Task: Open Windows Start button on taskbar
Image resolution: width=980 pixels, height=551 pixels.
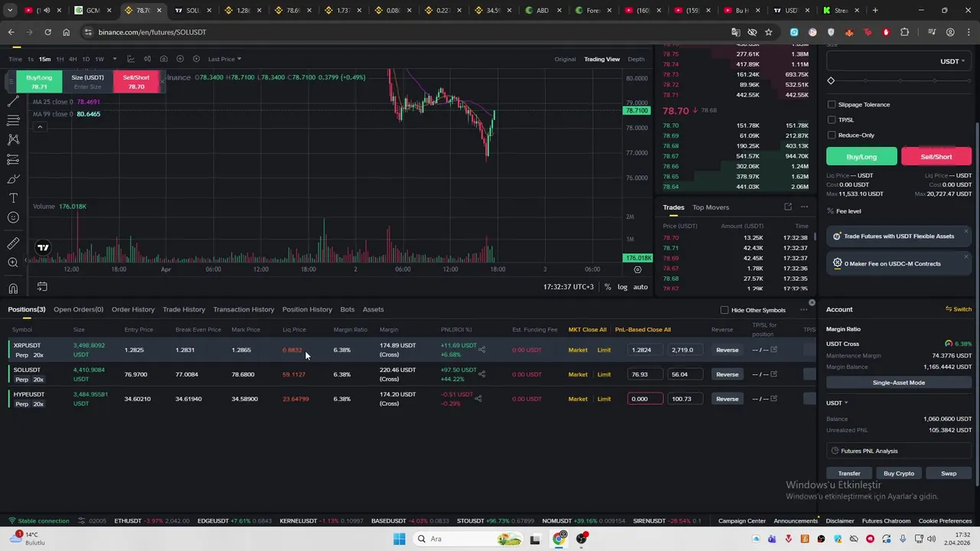Action: tap(399, 539)
